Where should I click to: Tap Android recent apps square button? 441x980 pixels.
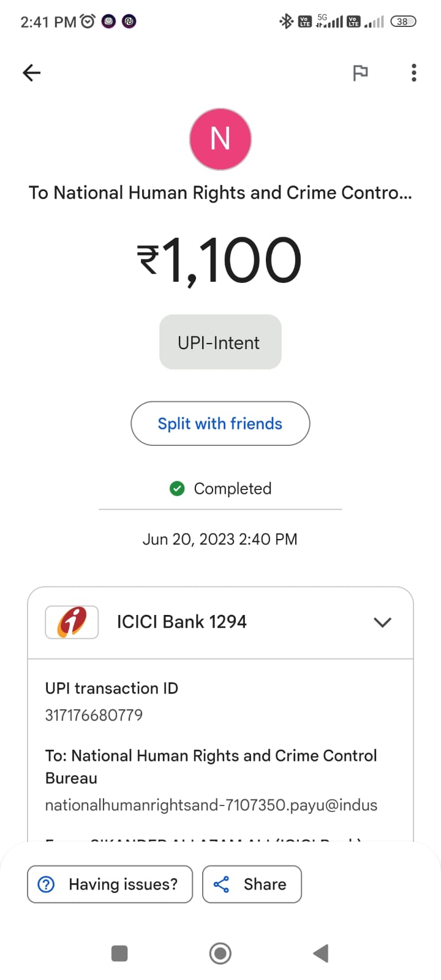pos(119,953)
